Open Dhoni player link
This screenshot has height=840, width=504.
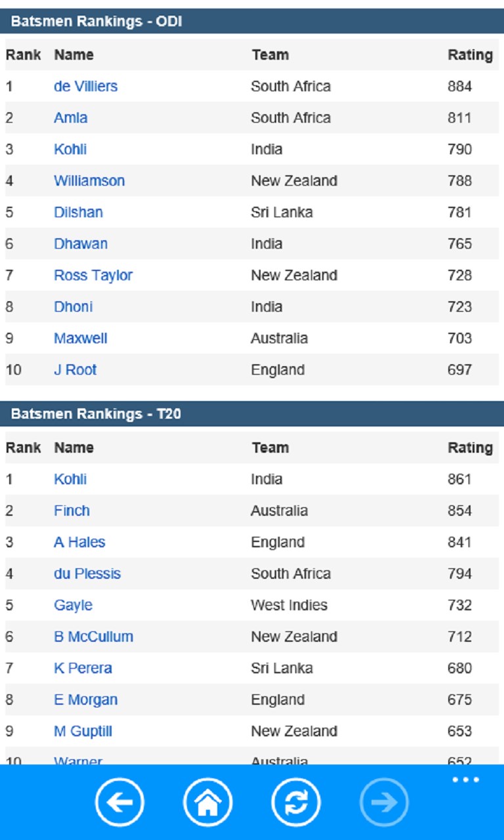pyautogui.click(x=73, y=306)
